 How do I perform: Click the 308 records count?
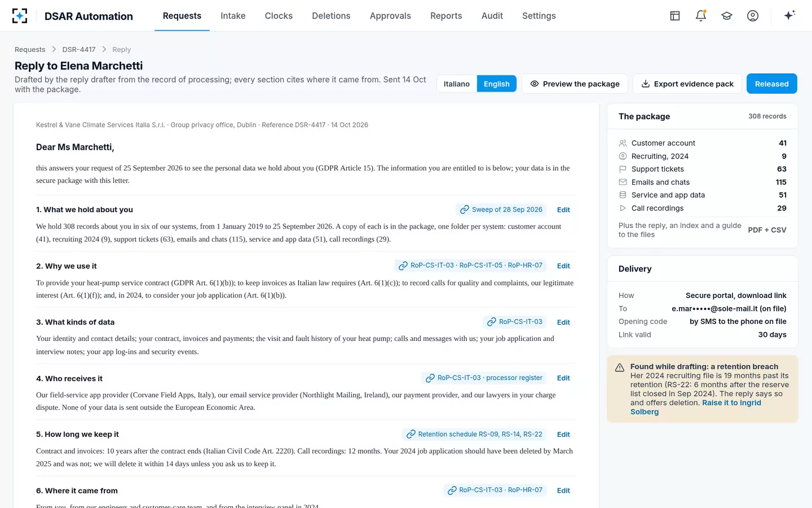767,116
